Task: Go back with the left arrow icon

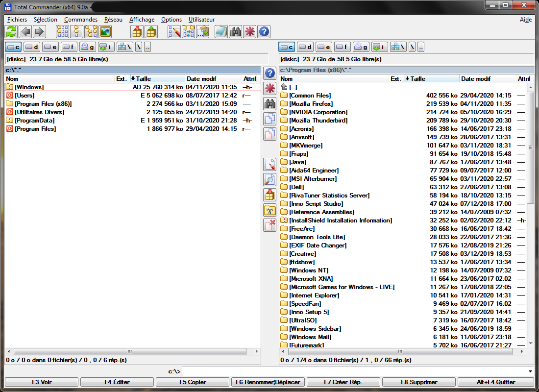Action: pyautogui.click(x=25, y=32)
